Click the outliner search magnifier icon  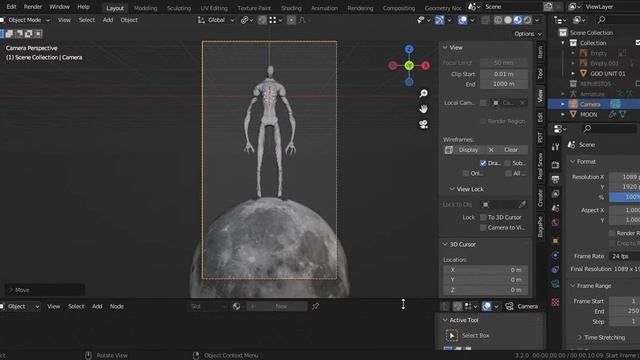(601, 20)
